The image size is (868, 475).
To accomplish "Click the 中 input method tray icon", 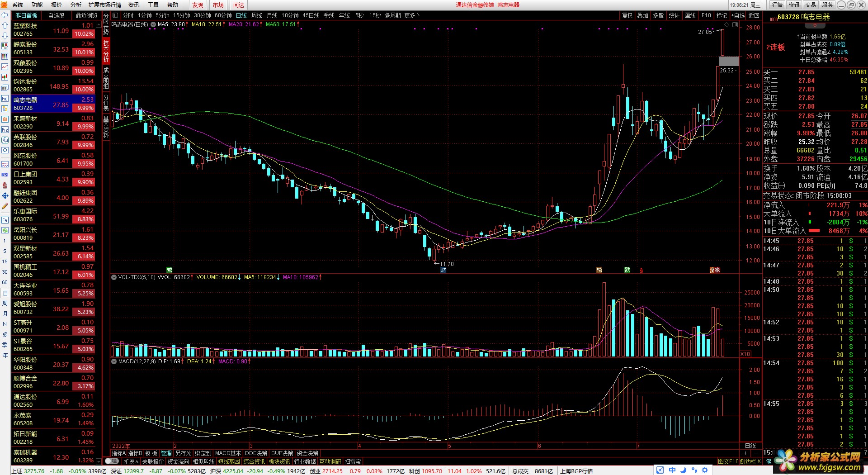I will point(672,470).
